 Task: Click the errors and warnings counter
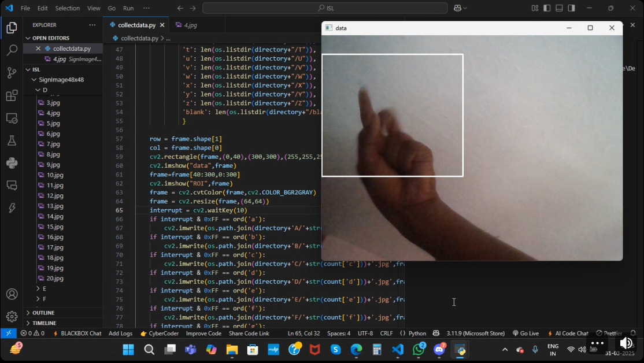click(x=32, y=333)
